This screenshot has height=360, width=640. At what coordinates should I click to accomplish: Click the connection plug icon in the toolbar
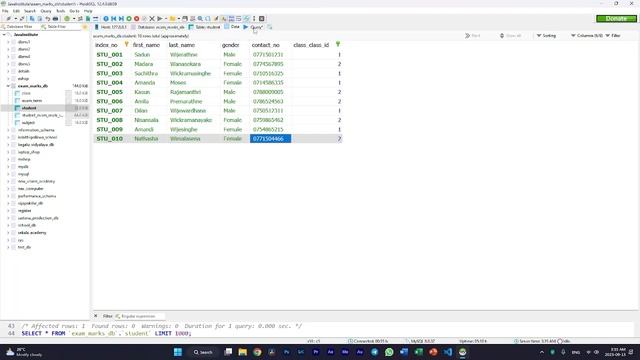(x=8, y=19)
